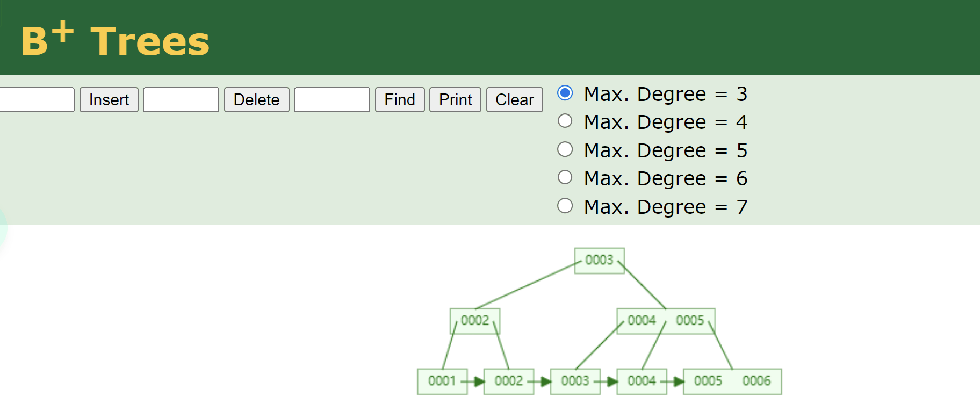This screenshot has width=980, height=418.
Task: Enable Max. Degree = 7 option
Action: click(565, 206)
